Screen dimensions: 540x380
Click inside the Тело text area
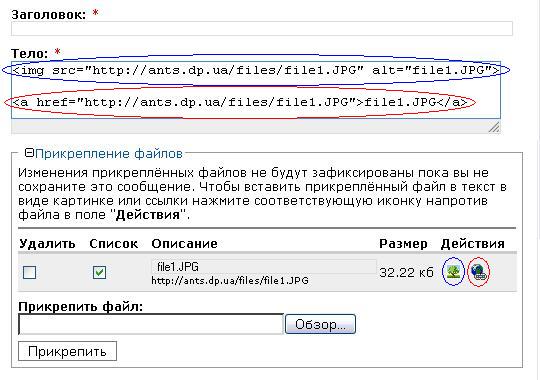point(256,90)
